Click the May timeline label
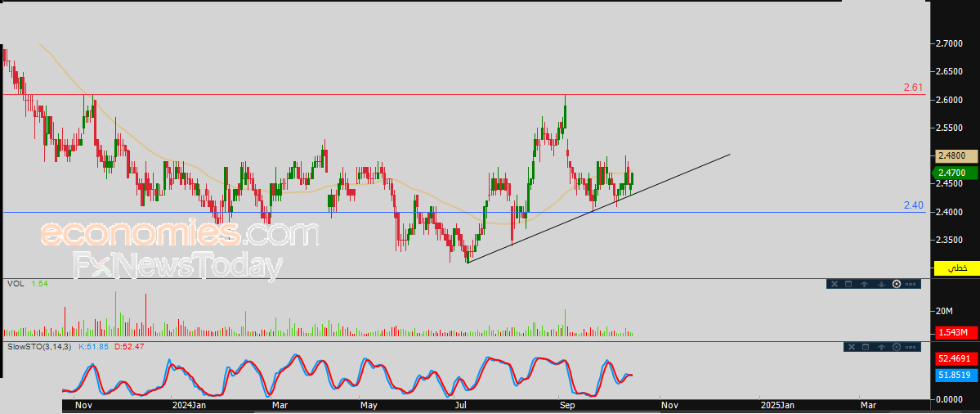Image resolution: width=980 pixels, height=414 pixels. [370, 405]
